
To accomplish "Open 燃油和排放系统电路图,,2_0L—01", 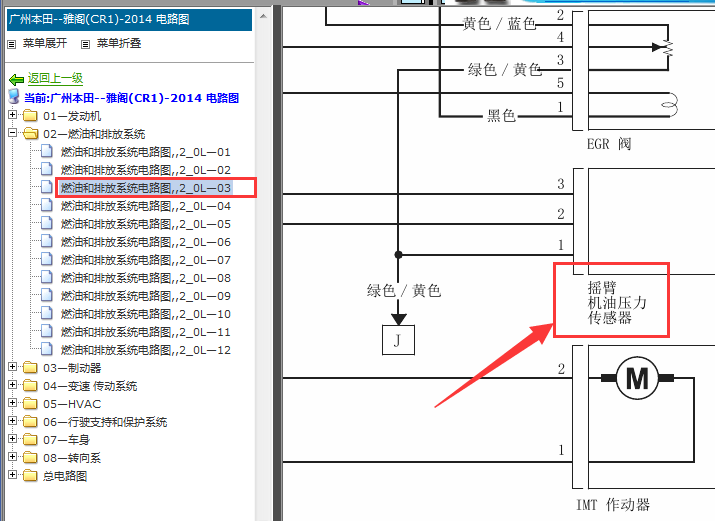I will pos(145,152).
